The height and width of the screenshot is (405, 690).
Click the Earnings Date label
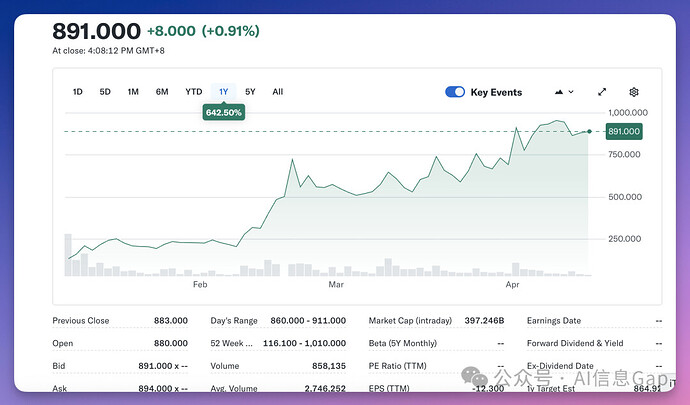coord(555,321)
